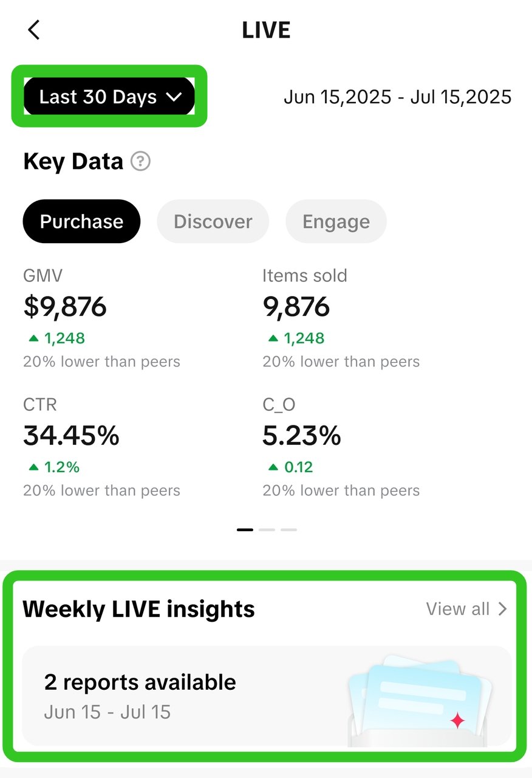Tap the GMV $9,876 metric
The image size is (532, 778).
[x=65, y=307]
